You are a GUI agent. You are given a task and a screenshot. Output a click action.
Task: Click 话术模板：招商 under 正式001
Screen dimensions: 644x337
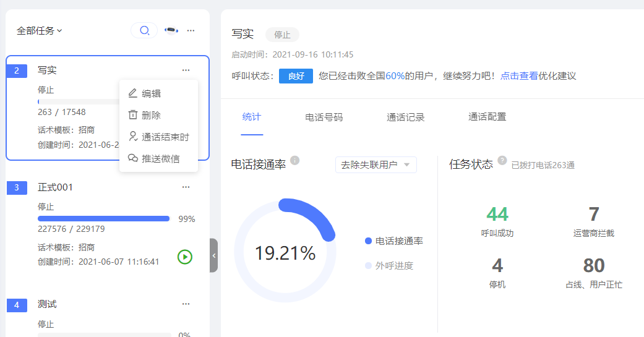[x=66, y=247]
